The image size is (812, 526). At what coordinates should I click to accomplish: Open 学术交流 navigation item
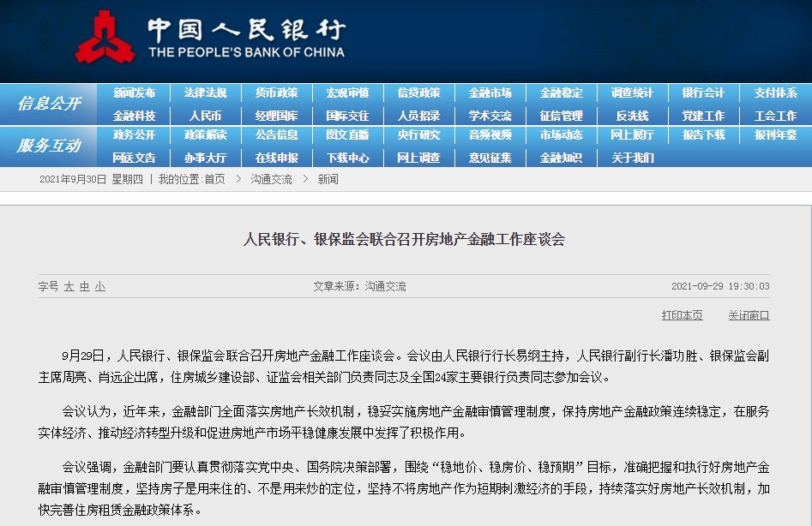490,116
